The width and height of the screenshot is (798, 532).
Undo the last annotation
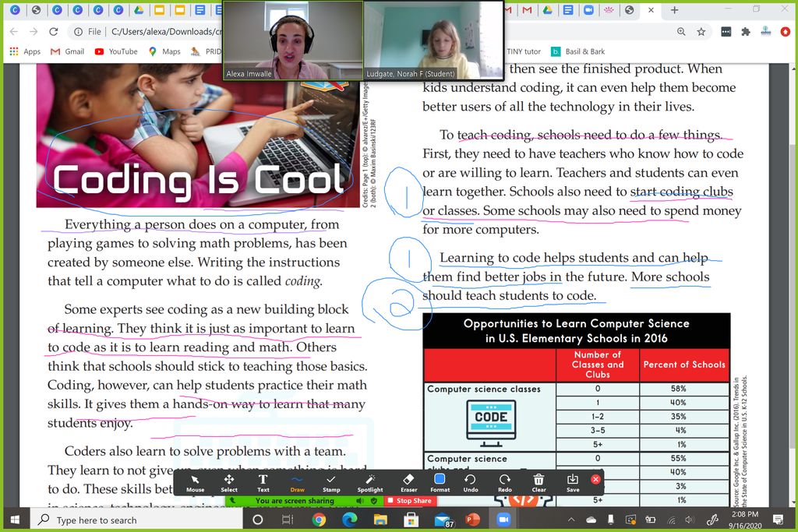(471, 483)
